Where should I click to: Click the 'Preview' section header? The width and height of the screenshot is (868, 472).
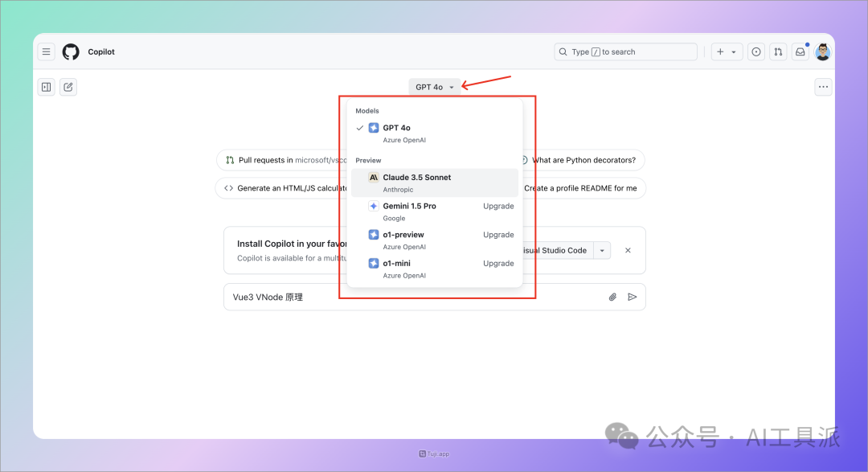point(368,160)
